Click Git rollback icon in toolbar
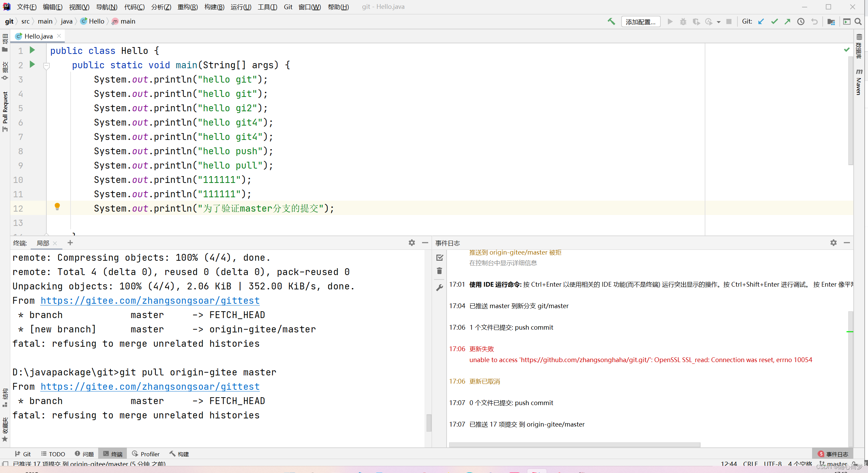The image size is (868, 473). pos(814,21)
